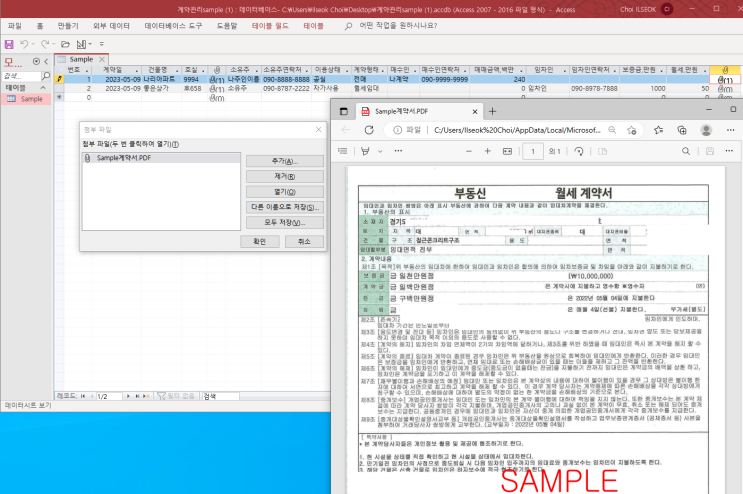Viewport: 743px width, 494px height.
Task: Open 계약일 column filter dropdown
Action: tap(137, 70)
